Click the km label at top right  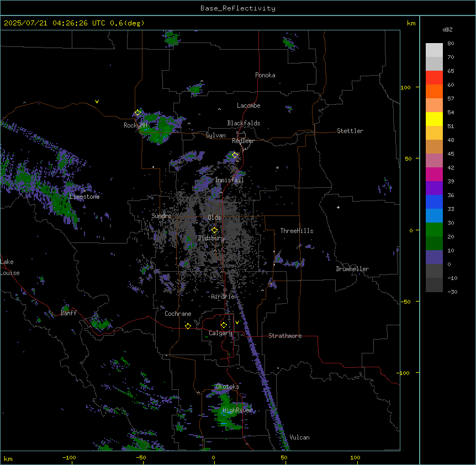coord(411,23)
